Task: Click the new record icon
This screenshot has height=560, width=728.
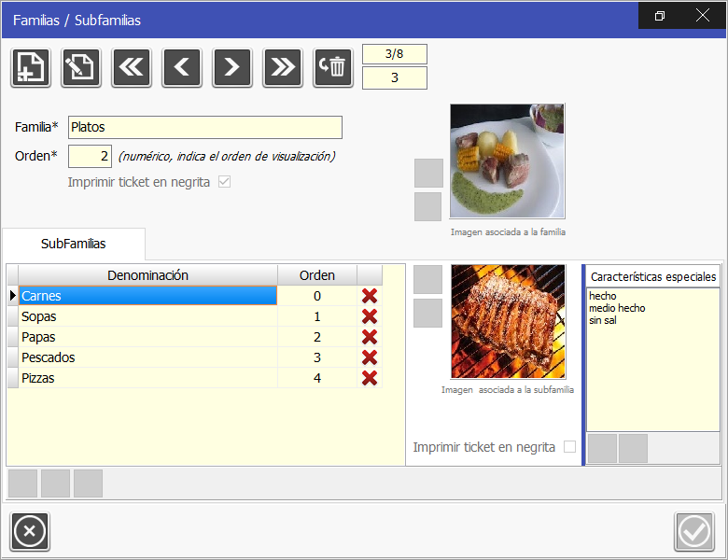Action: point(31,68)
